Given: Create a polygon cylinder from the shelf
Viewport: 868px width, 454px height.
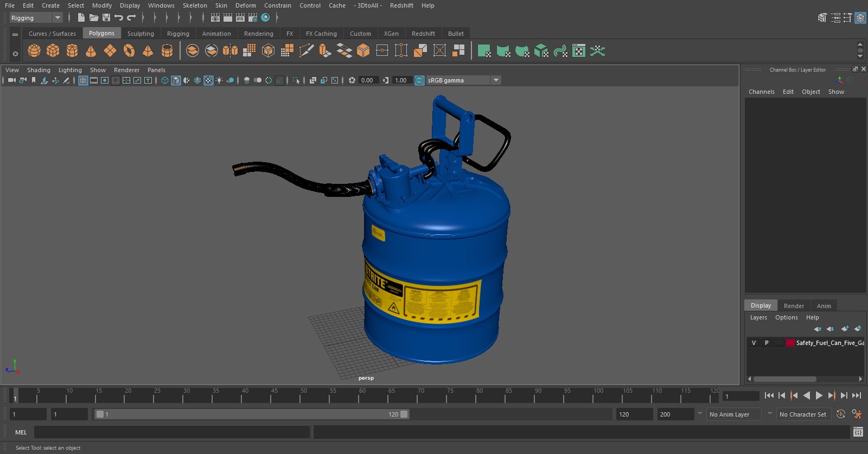Looking at the screenshot, I should 72,51.
